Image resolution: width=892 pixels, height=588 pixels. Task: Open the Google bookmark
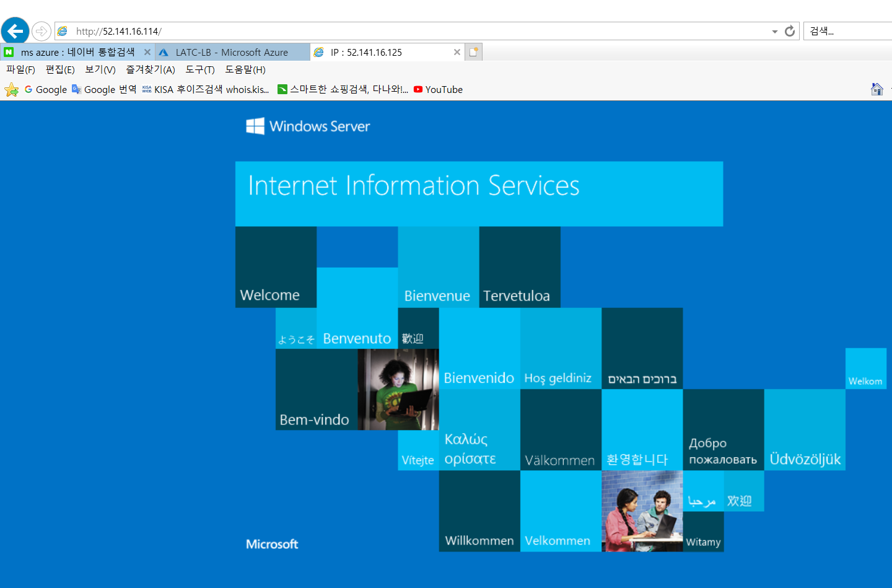point(46,89)
